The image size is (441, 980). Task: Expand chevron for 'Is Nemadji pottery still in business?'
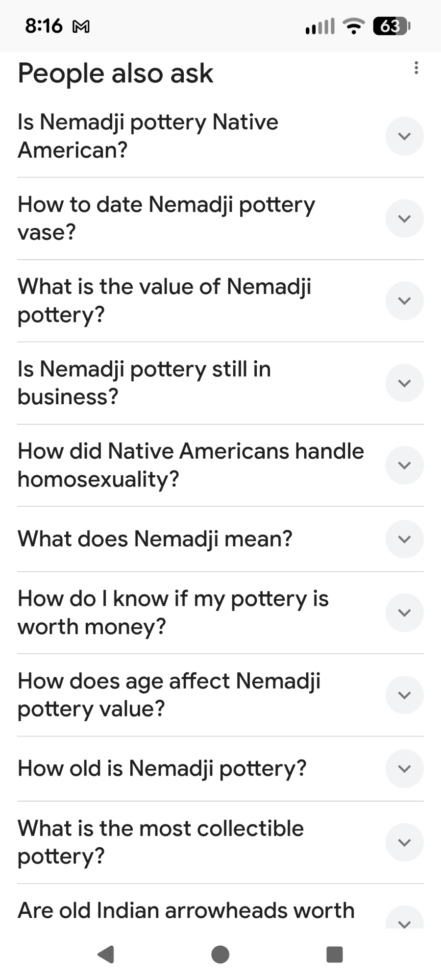click(x=404, y=383)
